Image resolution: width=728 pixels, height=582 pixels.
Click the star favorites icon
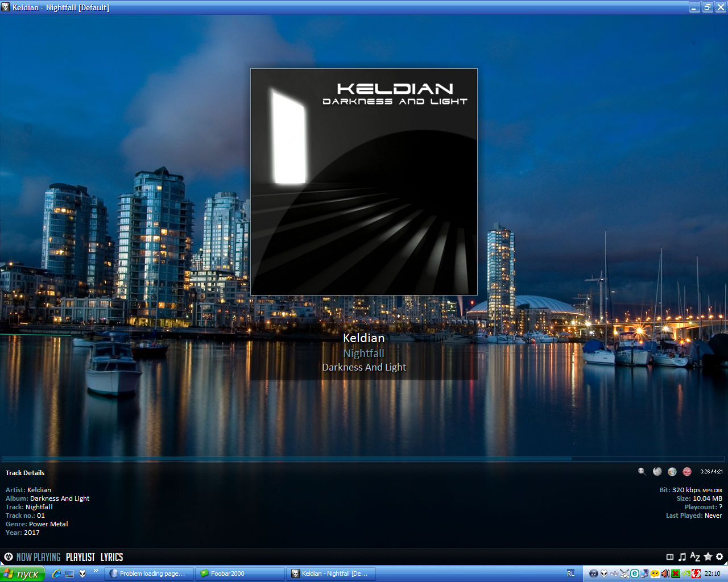[x=708, y=557]
